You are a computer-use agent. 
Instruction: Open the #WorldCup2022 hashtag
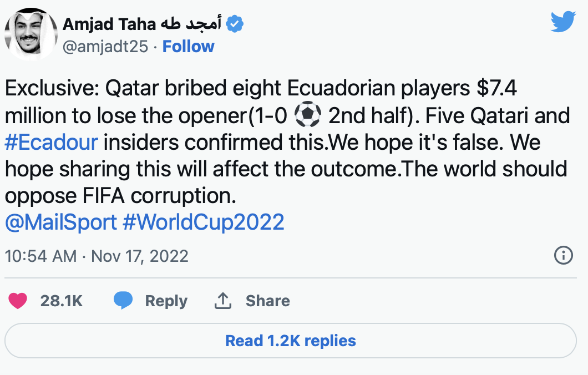[203, 222]
